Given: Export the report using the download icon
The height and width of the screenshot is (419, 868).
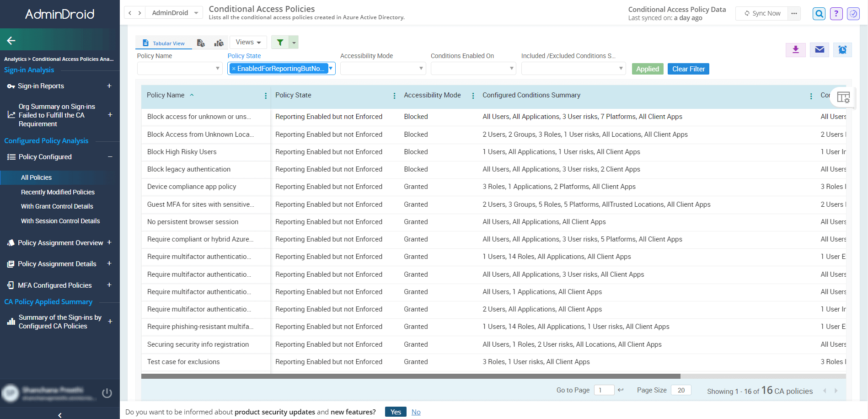Looking at the screenshot, I should click(x=795, y=50).
